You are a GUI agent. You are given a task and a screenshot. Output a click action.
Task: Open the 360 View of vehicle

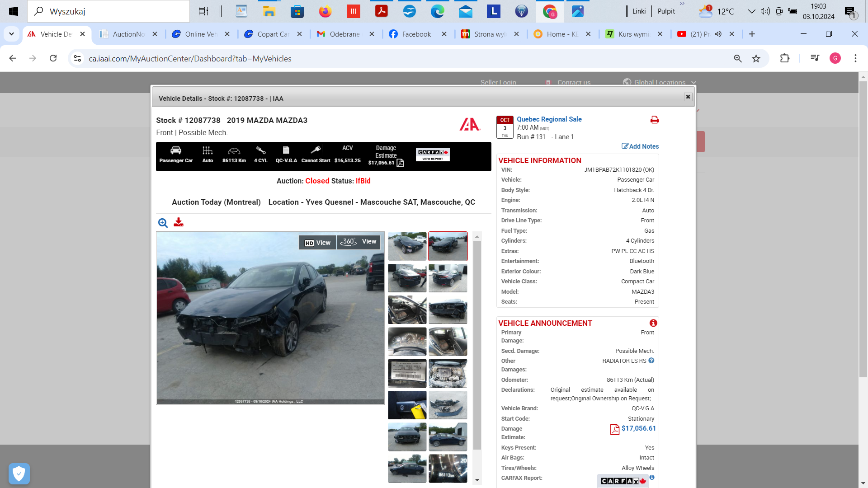pyautogui.click(x=359, y=242)
